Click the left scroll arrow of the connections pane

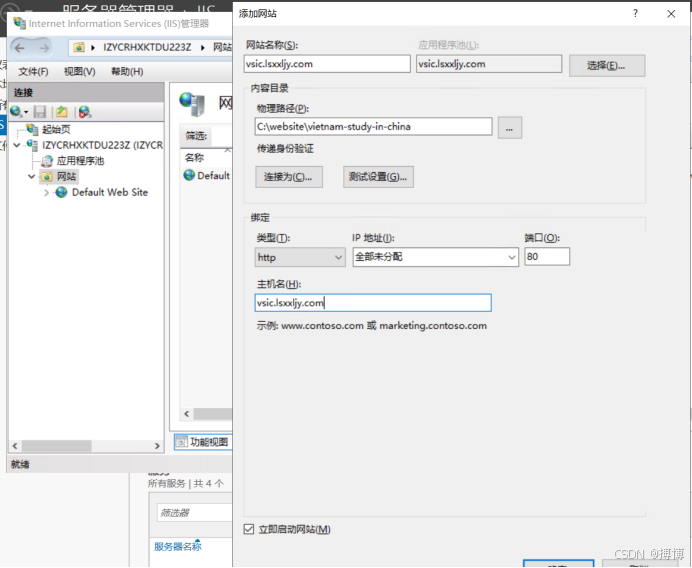coord(15,446)
